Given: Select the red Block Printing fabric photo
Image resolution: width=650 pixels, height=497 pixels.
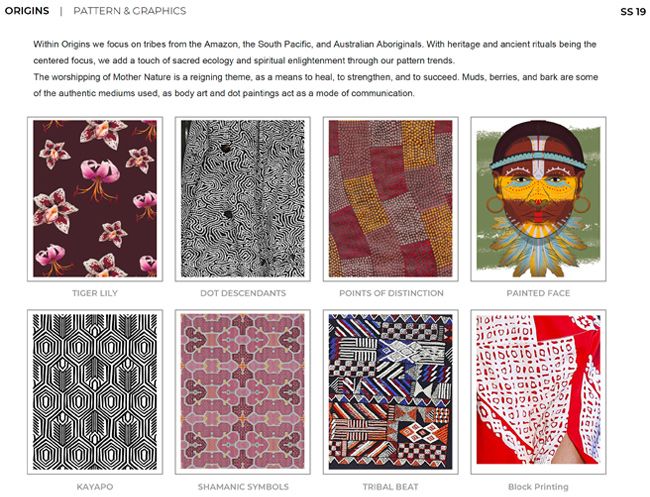Looking at the screenshot, I should point(538,392).
